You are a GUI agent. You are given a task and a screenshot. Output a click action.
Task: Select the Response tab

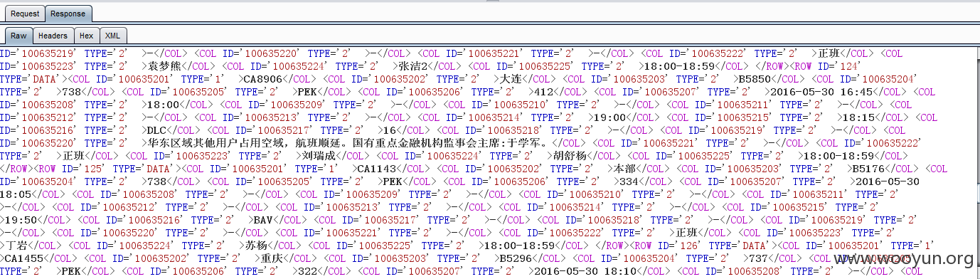[x=68, y=14]
